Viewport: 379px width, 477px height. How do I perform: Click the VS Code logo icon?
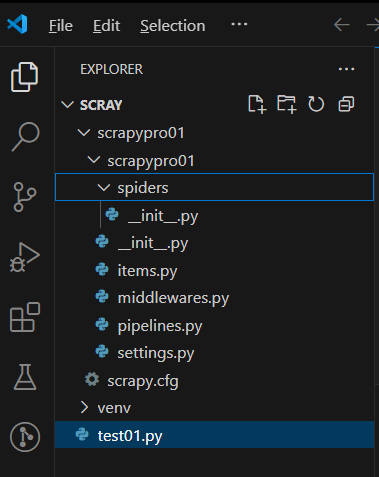[17, 24]
